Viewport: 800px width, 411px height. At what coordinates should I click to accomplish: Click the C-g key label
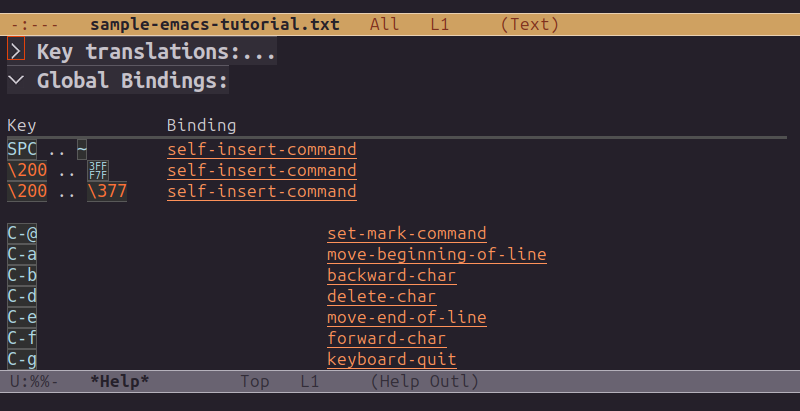coord(22,359)
